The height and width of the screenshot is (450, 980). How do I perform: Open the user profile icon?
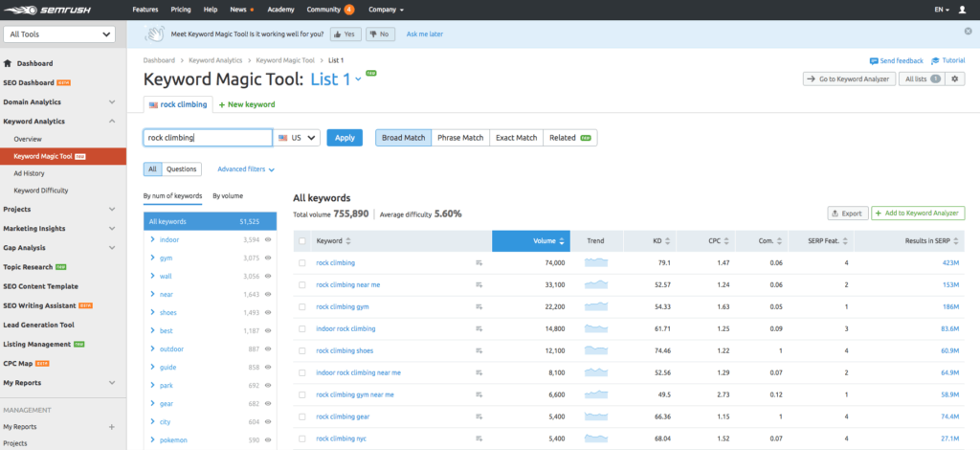pyautogui.click(x=962, y=10)
